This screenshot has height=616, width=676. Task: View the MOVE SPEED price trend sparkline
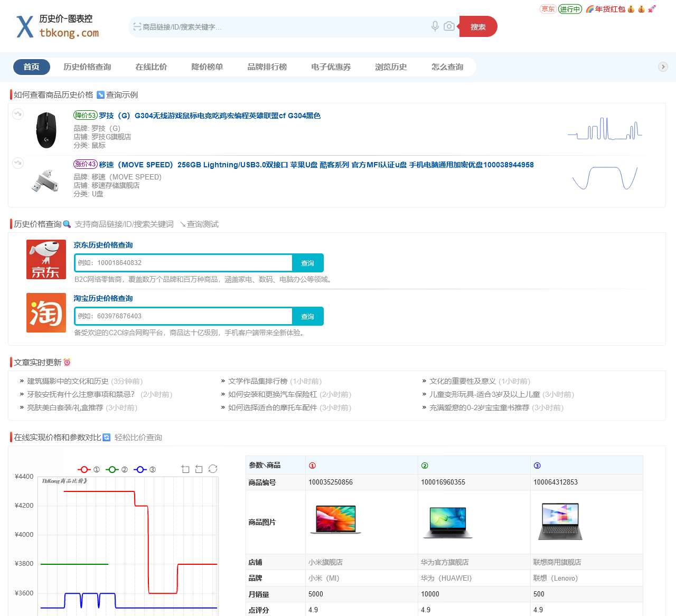[x=605, y=178]
